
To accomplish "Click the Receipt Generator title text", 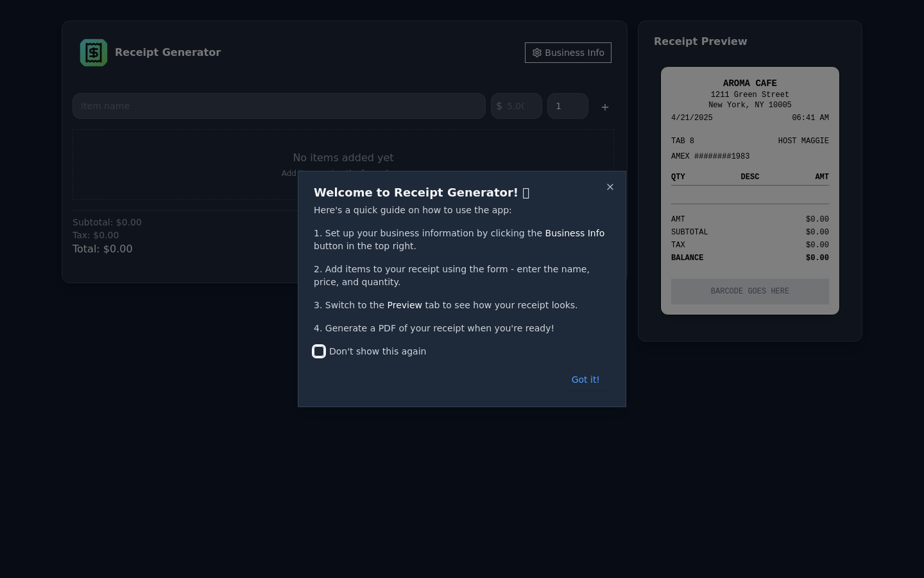I will point(167,53).
